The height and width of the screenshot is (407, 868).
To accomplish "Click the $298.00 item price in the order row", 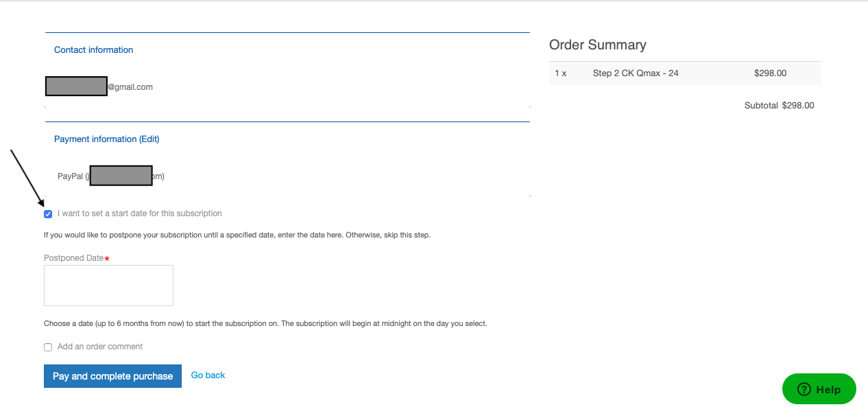I will (770, 73).
